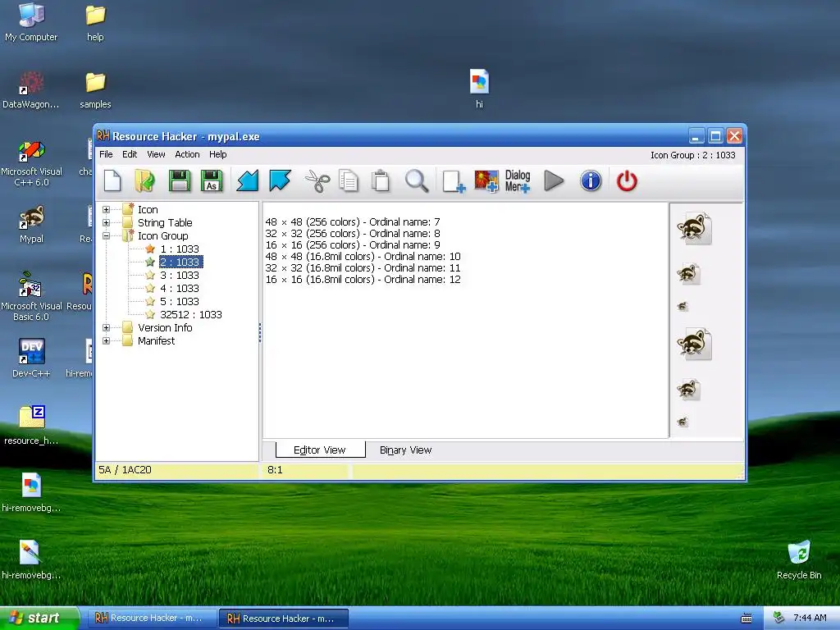This screenshot has width=840, height=630.
Task: Select the My Computer desktop icon
Action: (31, 22)
